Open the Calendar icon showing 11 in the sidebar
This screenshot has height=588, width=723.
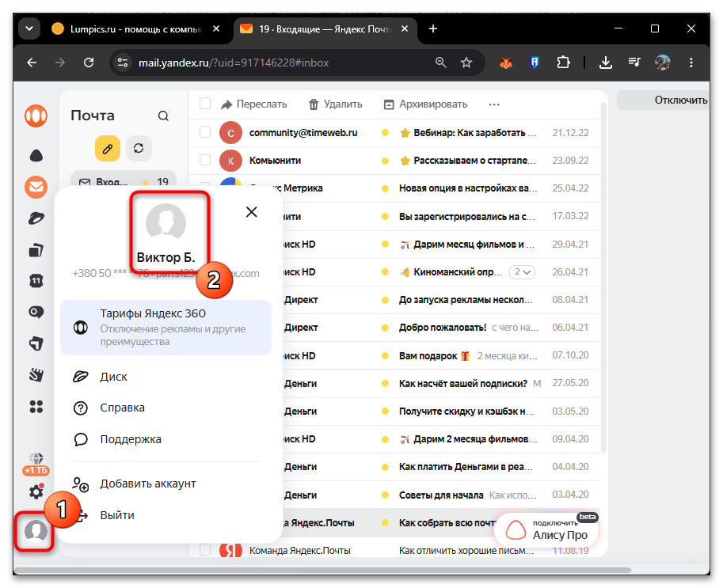point(36,281)
